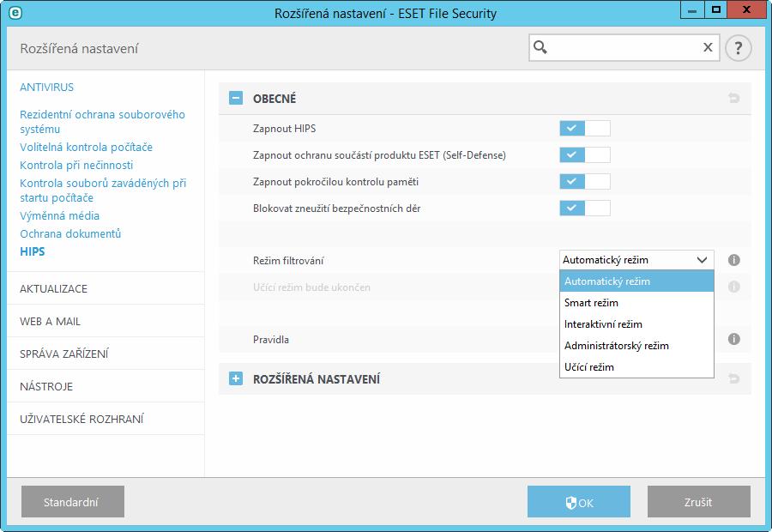Click the info icon beside Učící režim bude ukončen
Viewport: 772px width, 532px height.
733,287
